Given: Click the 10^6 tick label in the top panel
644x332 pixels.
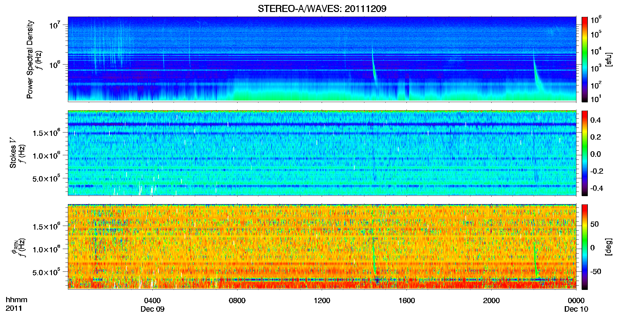Looking at the screenshot, I should 55,65.
